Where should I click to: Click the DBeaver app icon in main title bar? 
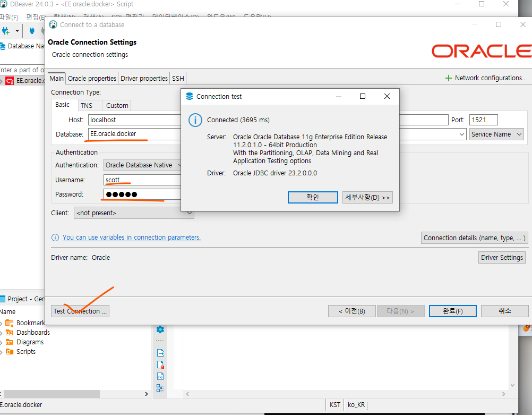coord(3,4)
